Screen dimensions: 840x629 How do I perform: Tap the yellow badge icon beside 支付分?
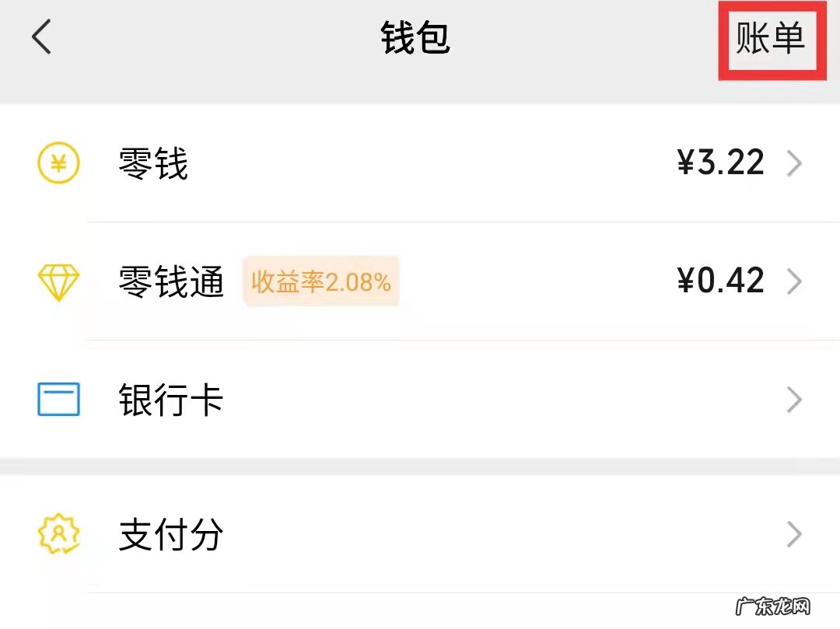(58, 534)
